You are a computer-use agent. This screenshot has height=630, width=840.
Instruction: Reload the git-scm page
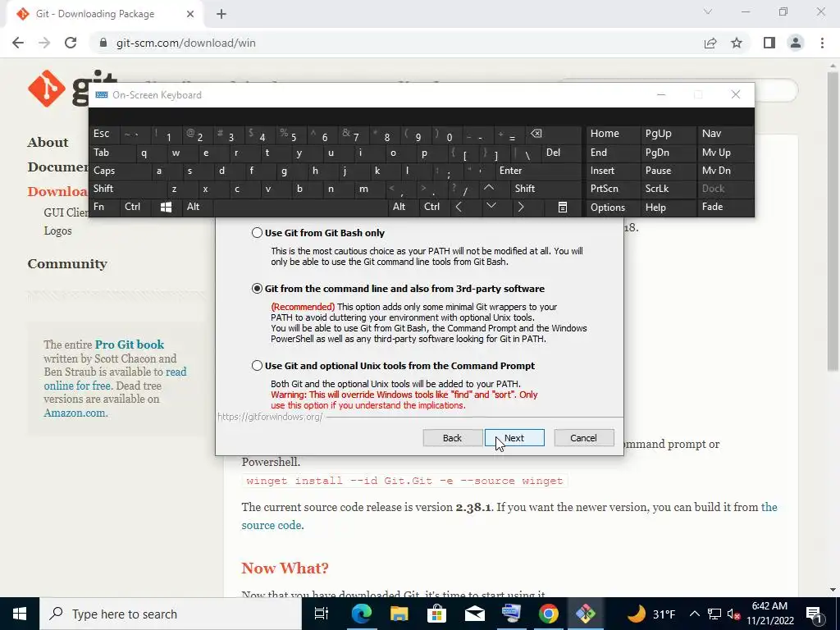(x=71, y=43)
